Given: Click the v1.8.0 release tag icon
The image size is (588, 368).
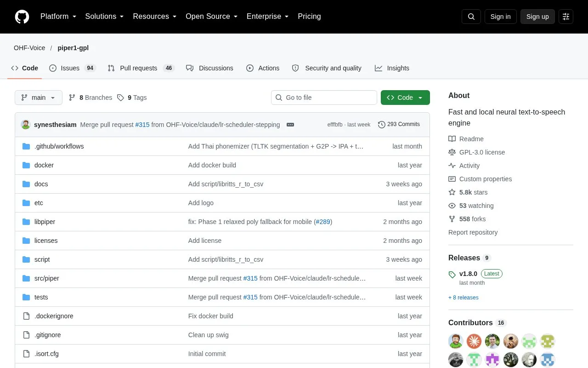Looking at the screenshot, I should (452, 275).
